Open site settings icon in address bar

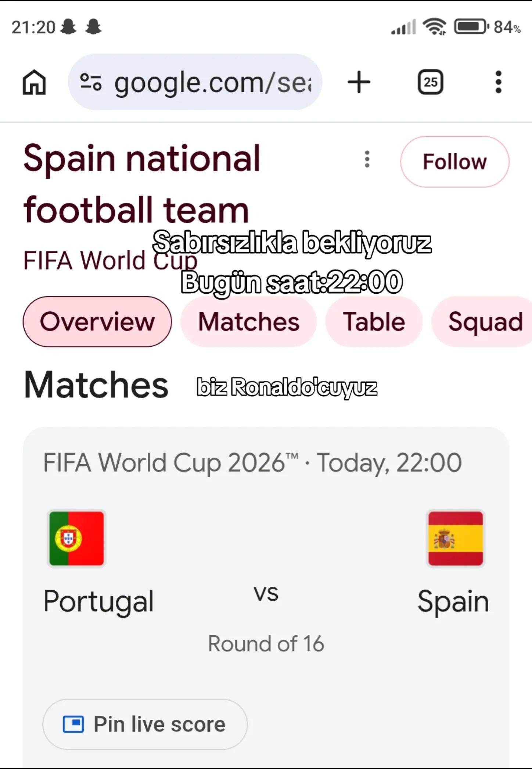(91, 82)
